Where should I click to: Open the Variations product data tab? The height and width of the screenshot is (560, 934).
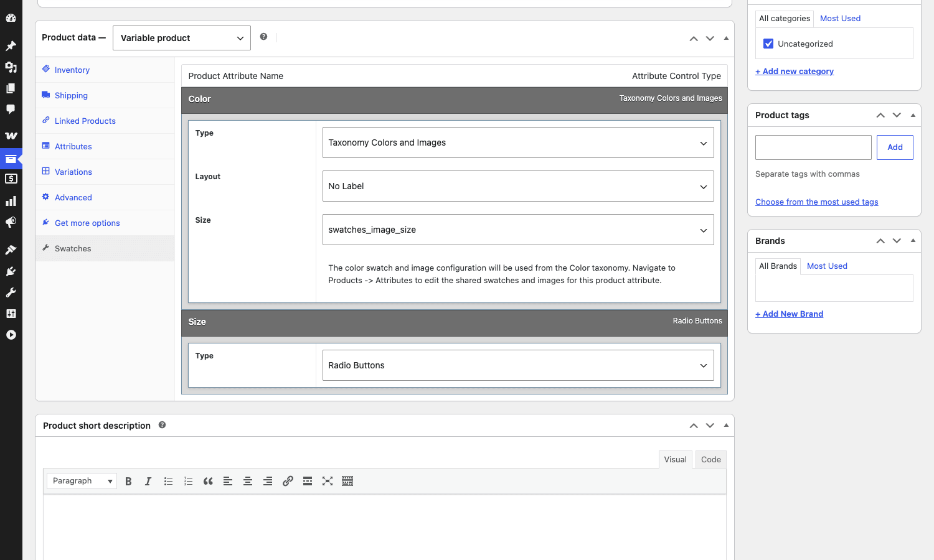[105, 172]
